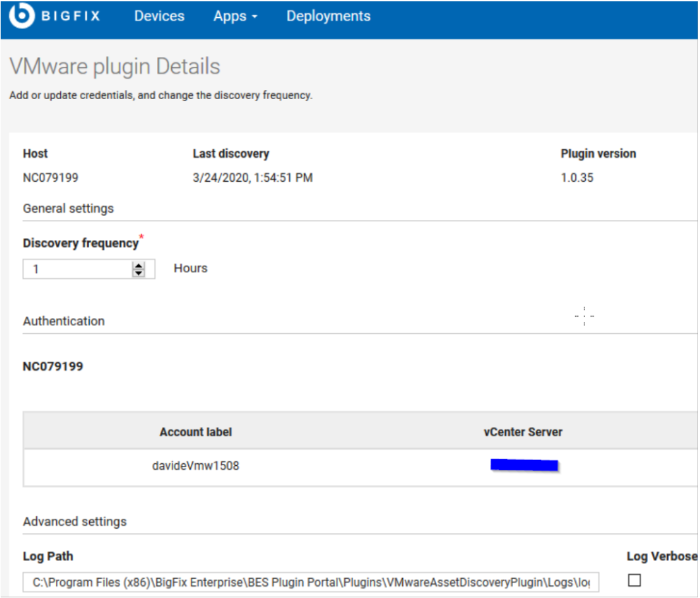
Task: Click the Log Verbose label
Action: coord(662,556)
